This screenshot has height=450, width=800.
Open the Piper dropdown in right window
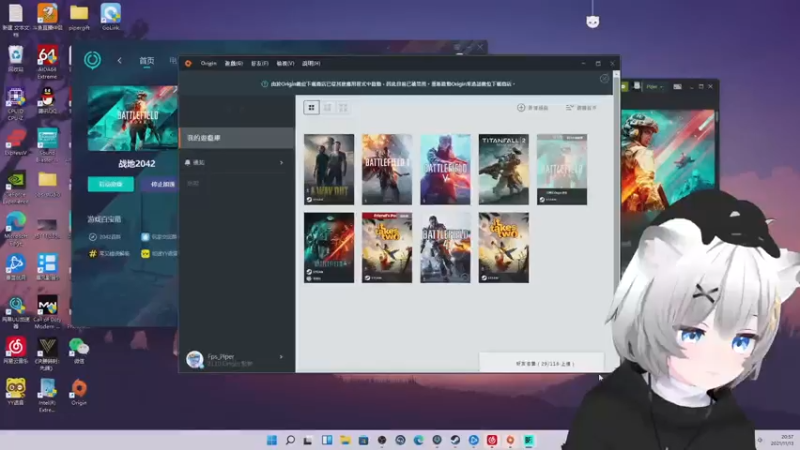pyautogui.click(x=655, y=87)
